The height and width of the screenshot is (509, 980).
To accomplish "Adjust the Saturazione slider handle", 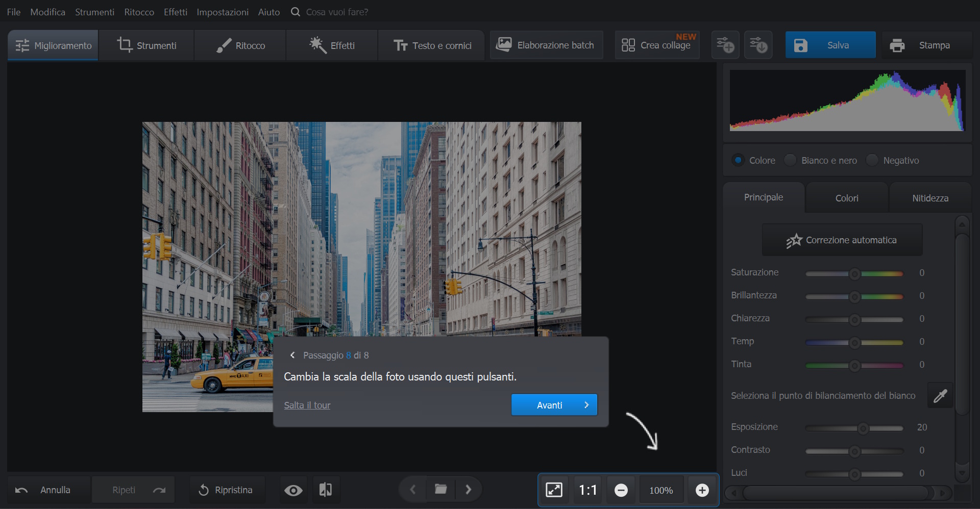I will [854, 274].
